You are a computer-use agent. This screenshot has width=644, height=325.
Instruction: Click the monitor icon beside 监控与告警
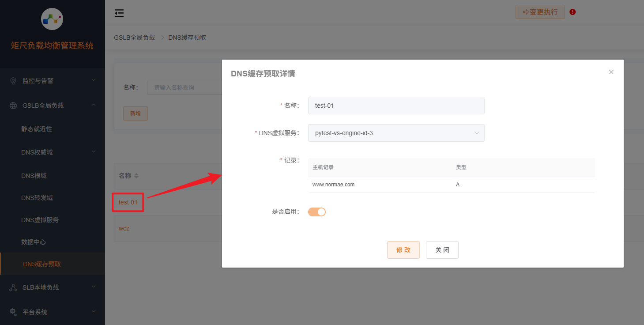(x=13, y=81)
